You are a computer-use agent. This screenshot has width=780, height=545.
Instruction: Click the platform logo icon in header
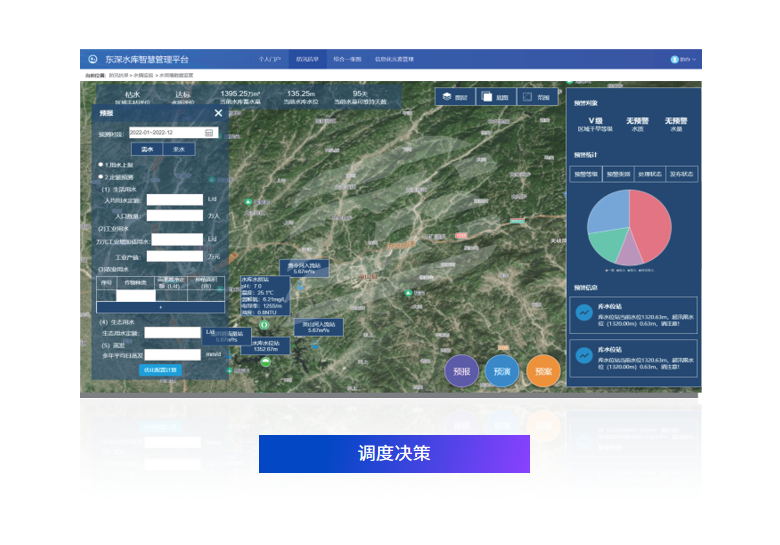tap(93, 60)
